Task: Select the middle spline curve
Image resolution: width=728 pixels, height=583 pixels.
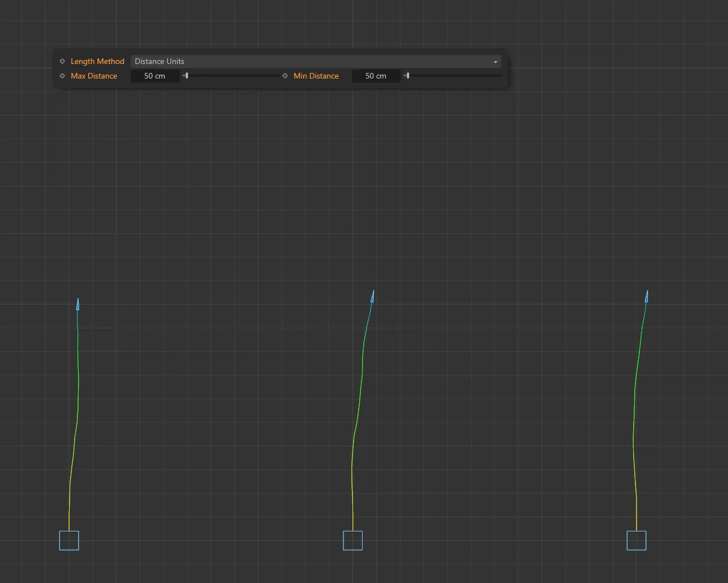Action: 356,421
